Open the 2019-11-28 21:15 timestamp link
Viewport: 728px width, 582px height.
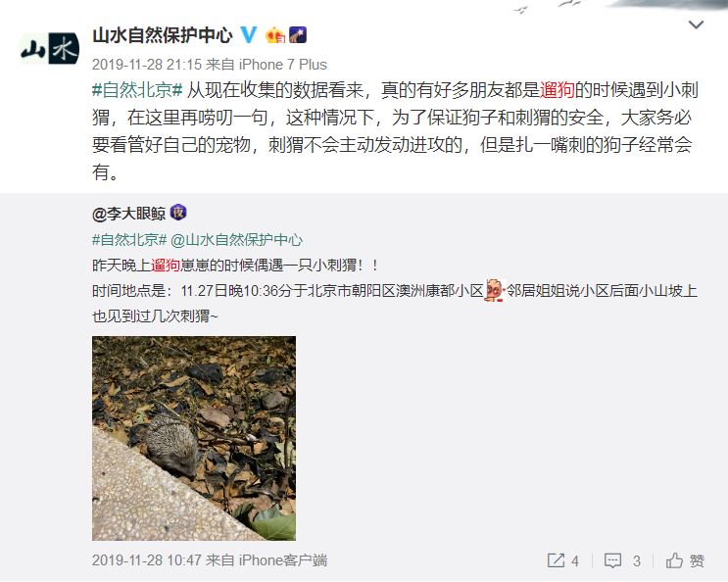147,64
